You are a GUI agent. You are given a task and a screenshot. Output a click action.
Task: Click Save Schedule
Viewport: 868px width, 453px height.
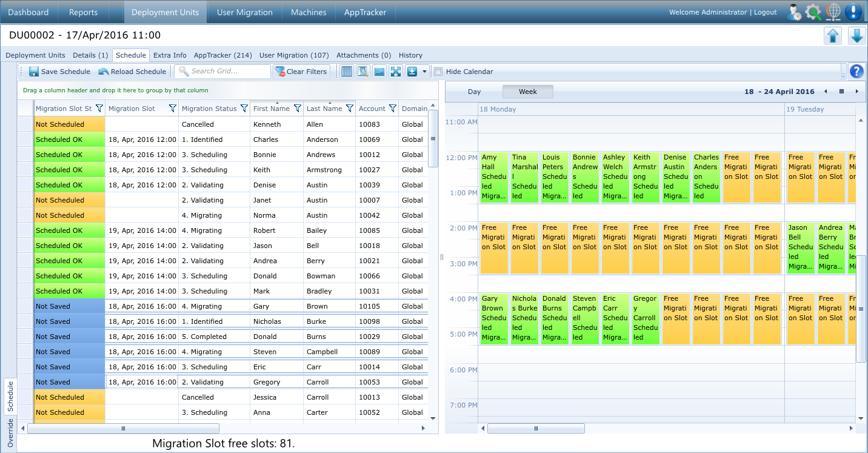[59, 72]
